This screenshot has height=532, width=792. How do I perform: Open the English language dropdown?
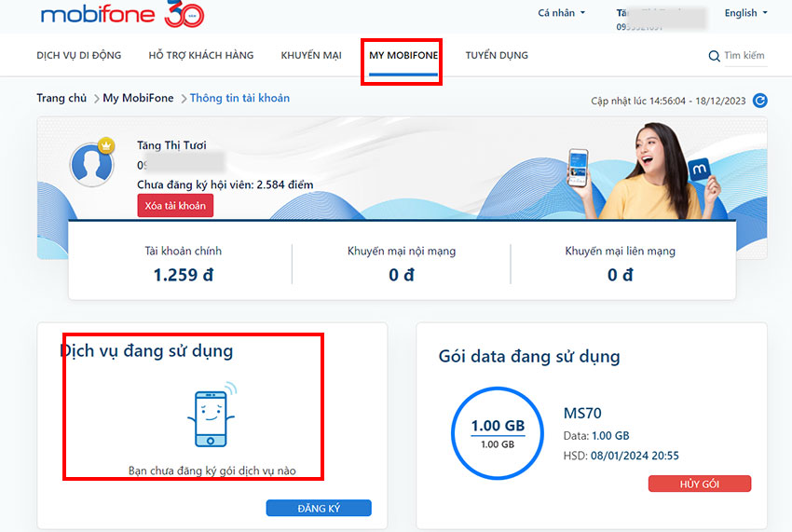pyautogui.click(x=745, y=13)
